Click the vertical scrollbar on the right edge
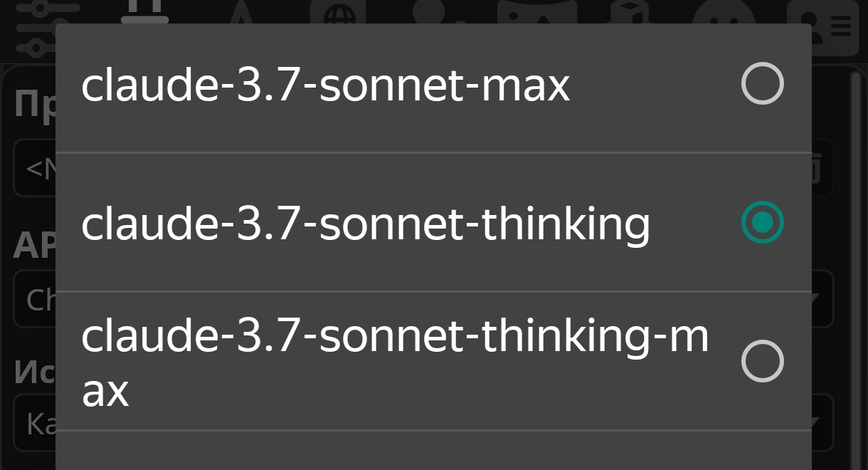This screenshot has width=868, height=470. [x=856, y=271]
